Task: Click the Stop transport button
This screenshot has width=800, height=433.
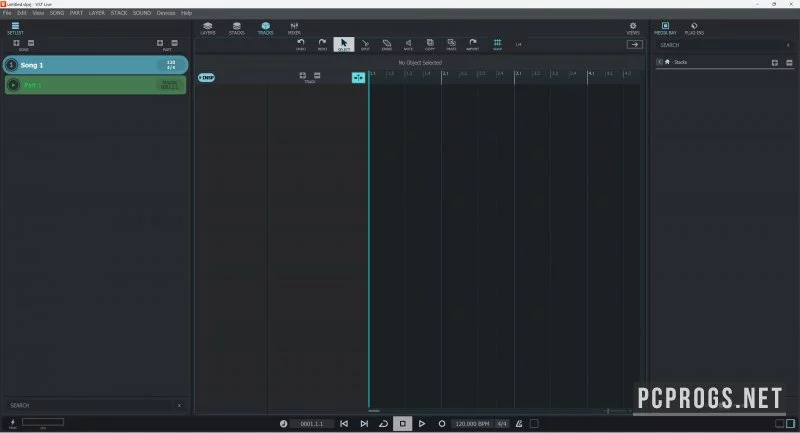Action: pyautogui.click(x=403, y=424)
